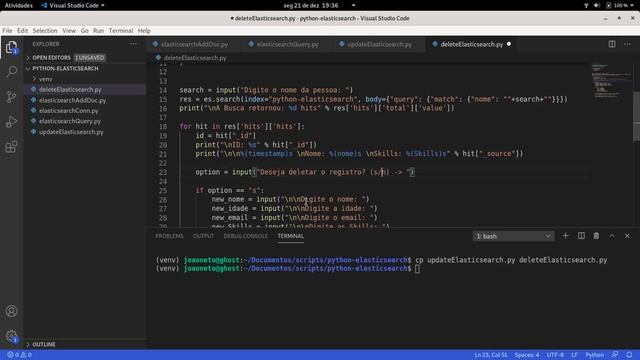640x360 pixels.
Task: Click the network icon in system tray
Action: click(586, 5)
